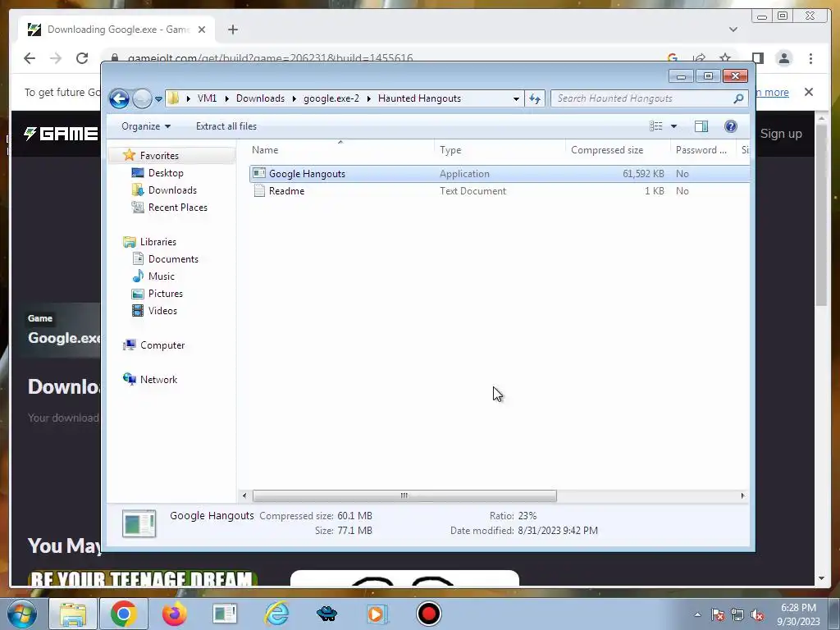Click the Readme file icon

point(259,190)
